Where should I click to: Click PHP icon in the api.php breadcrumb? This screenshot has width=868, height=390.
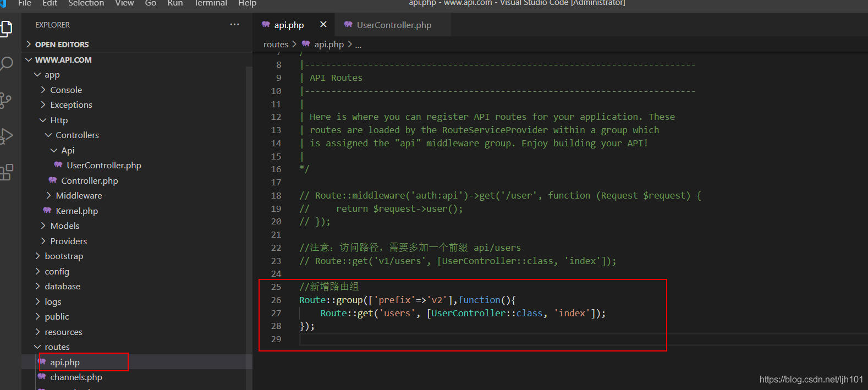pyautogui.click(x=306, y=44)
